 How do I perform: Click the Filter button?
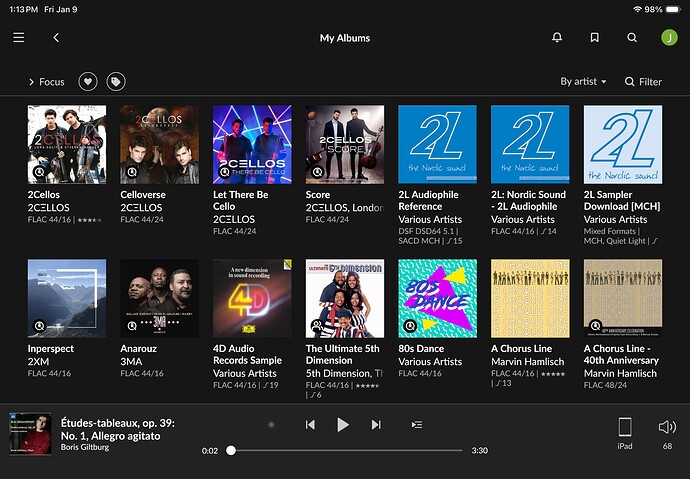643,82
